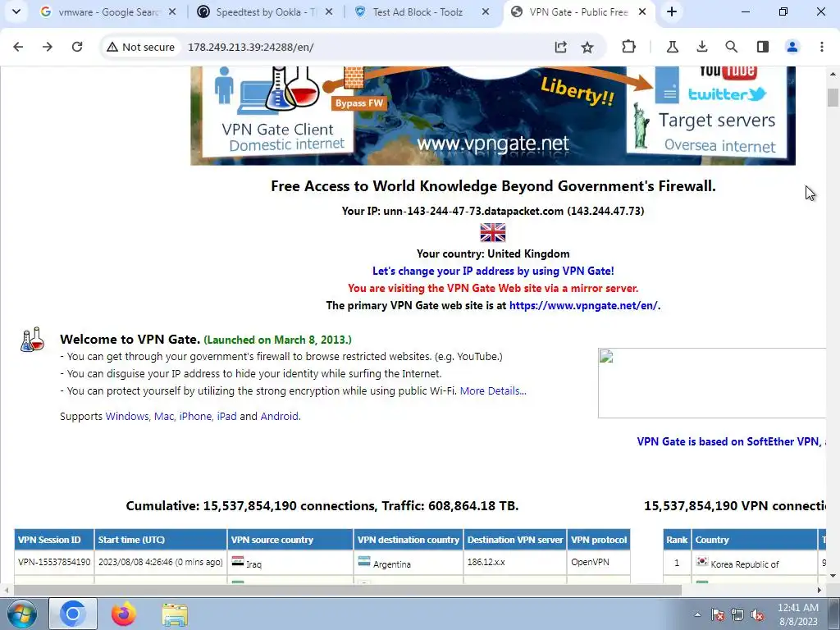Image resolution: width=840 pixels, height=630 pixels.
Task: Open the primary site link https://www.vpngate.net/en/
Action: point(583,305)
